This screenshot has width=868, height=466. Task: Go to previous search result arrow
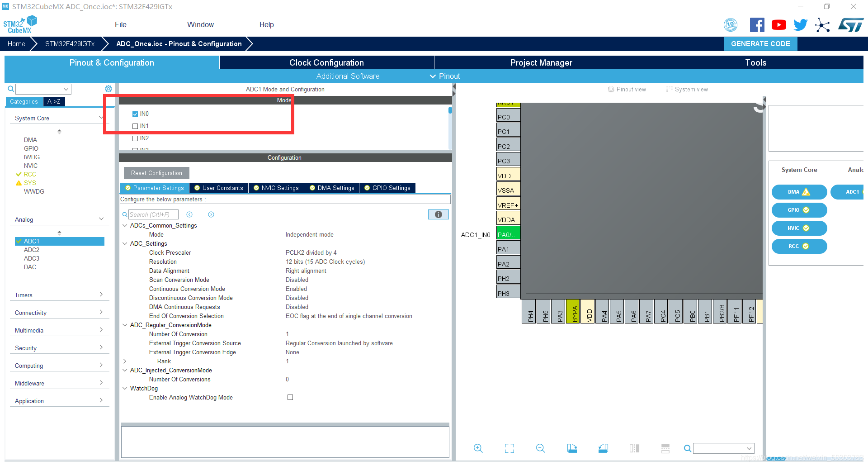click(189, 214)
